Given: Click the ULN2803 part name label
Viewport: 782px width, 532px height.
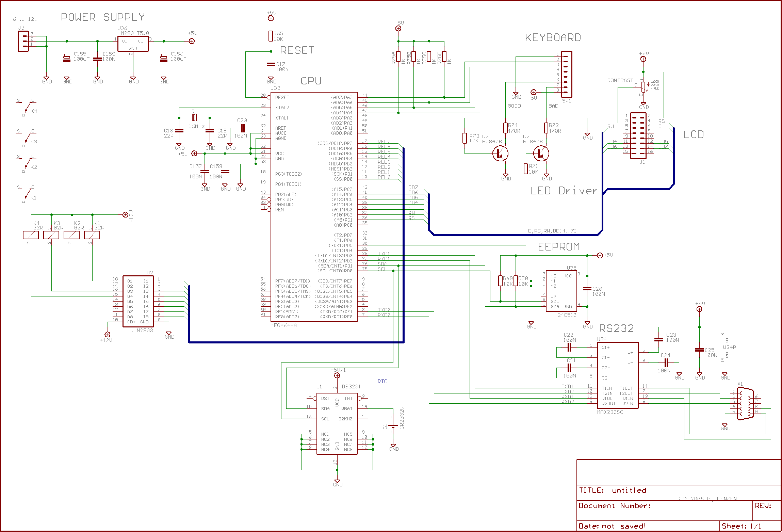Looking at the screenshot, I should [142, 331].
